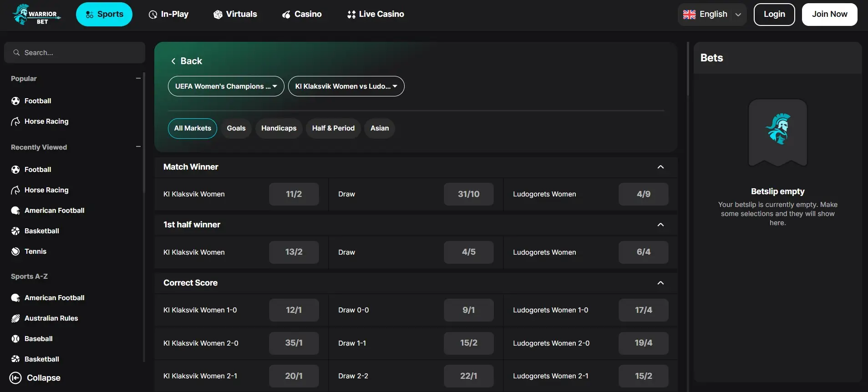Open the Sports tab
The height and width of the screenshot is (392, 868).
click(104, 14)
